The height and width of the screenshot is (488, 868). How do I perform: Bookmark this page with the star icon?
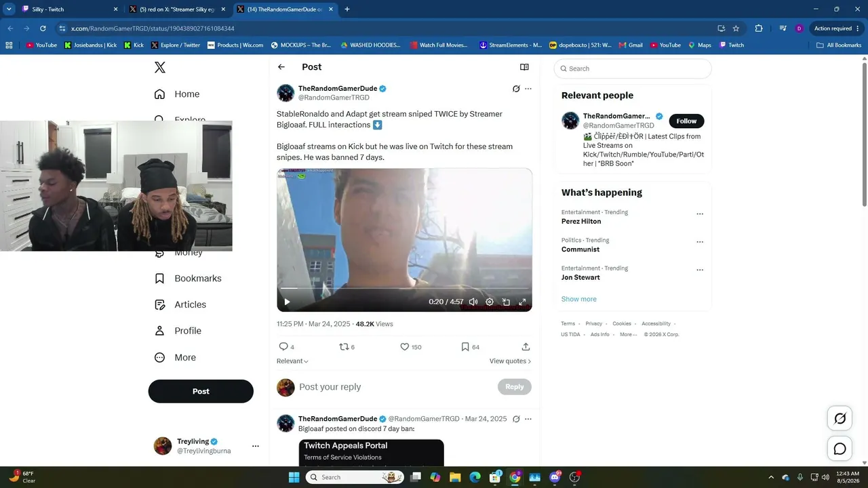[736, 28]
